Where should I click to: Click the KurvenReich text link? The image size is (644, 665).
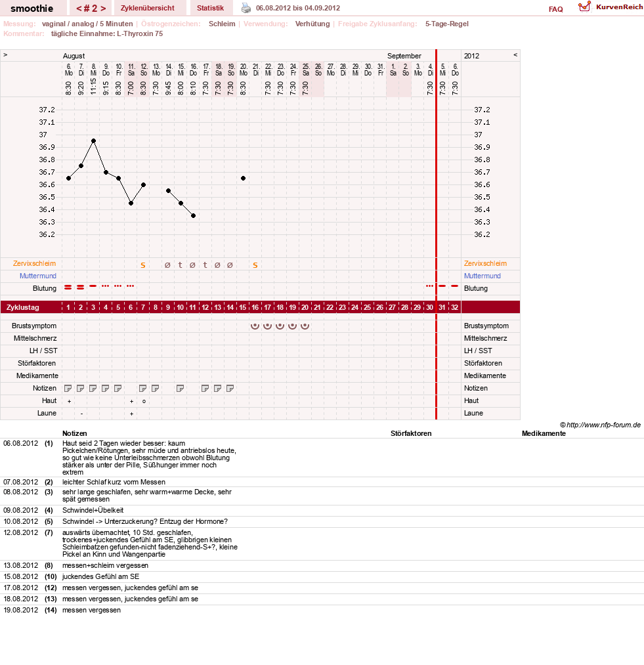click(620, 7)
